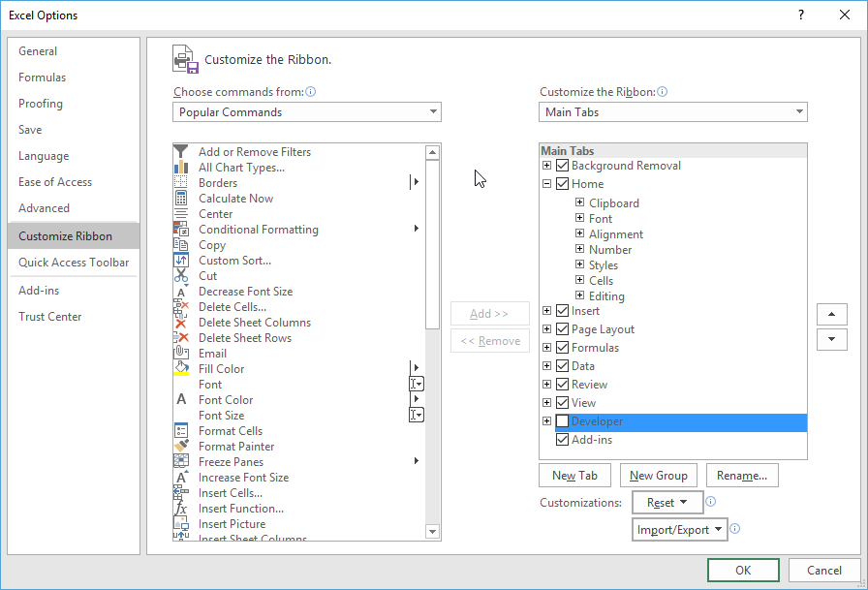Click the Insert Cells icon
This screenshot has height=590, width=868.
(180, 492)
